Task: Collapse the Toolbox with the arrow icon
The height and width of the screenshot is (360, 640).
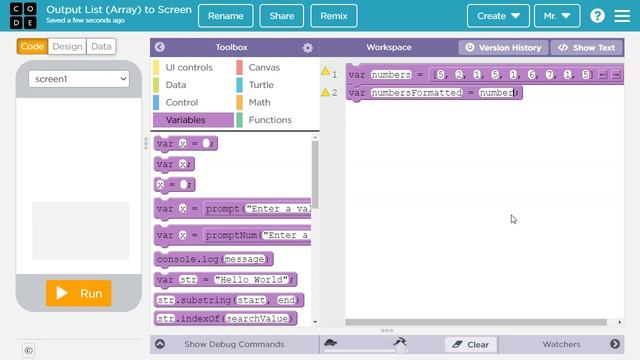Action: point(160,47)
